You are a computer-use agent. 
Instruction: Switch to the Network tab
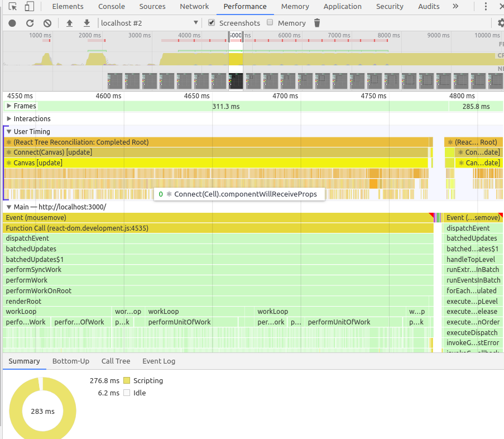tap(194, 7)
